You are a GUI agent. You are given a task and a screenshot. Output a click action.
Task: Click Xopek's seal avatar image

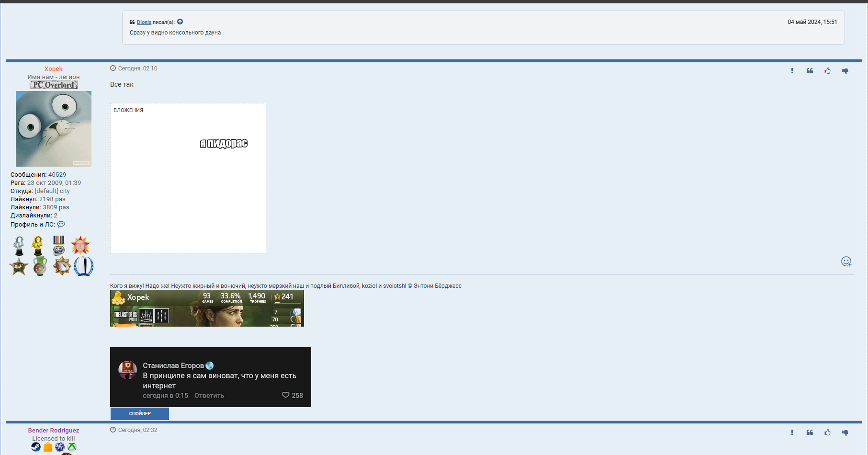coord(54,129)
